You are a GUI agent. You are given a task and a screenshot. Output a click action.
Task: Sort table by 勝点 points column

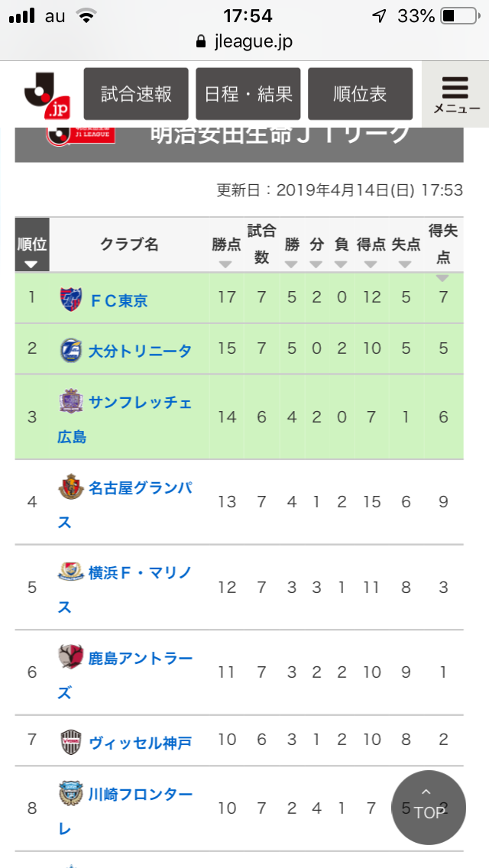tap(226, 264)
